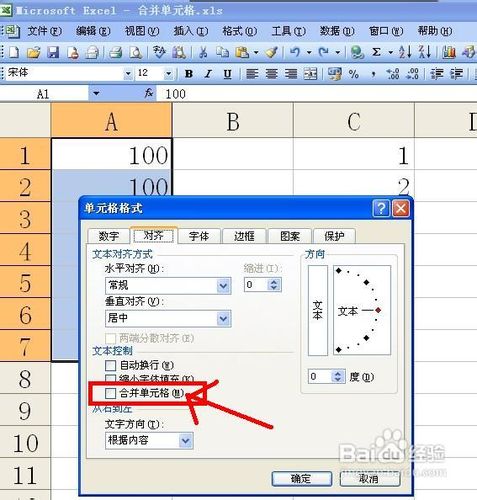Open the font name dropdown 宋体
The image size is (477, 500).
click(x=128, y=73)
